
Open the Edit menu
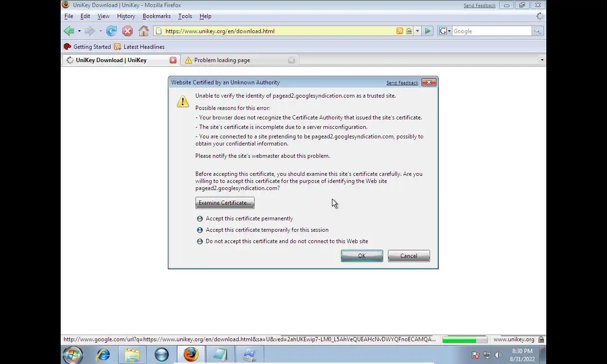click(x=85, y=16)
